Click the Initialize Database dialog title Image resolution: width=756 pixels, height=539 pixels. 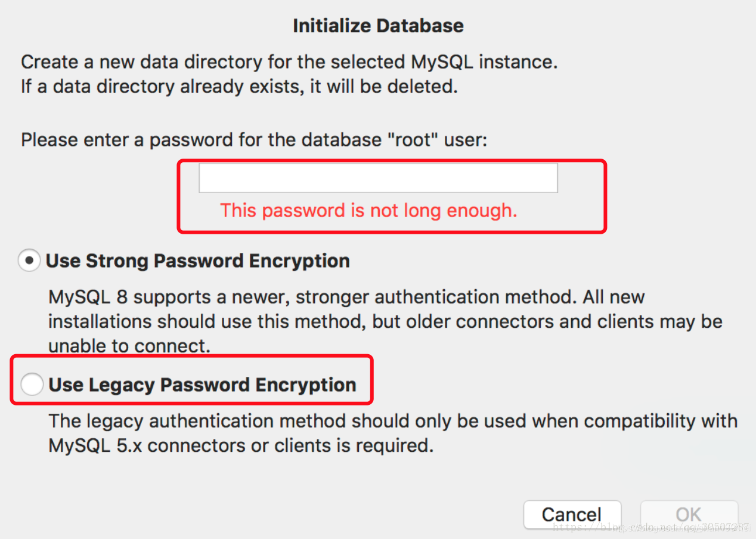pyautogui.click(x=378, y=26)
